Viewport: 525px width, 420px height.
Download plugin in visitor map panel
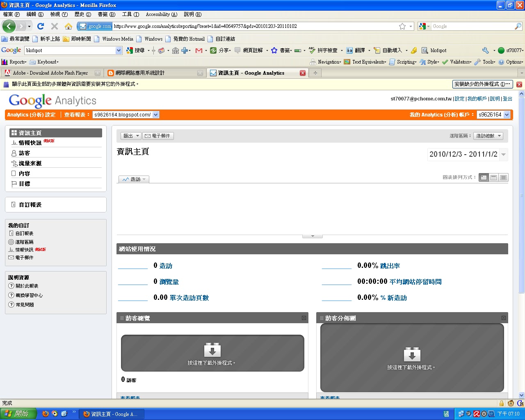pyautogui.click(x=412, y=358)
